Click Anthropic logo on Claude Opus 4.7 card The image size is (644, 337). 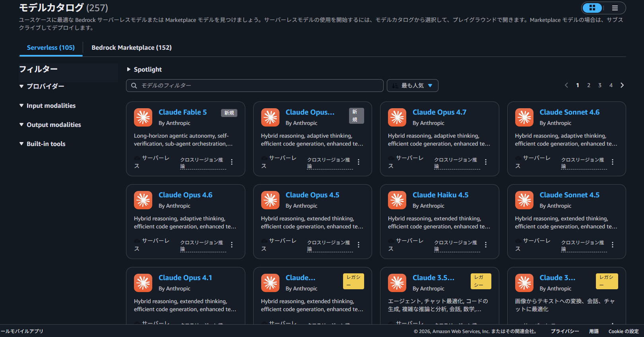point(397,117)
